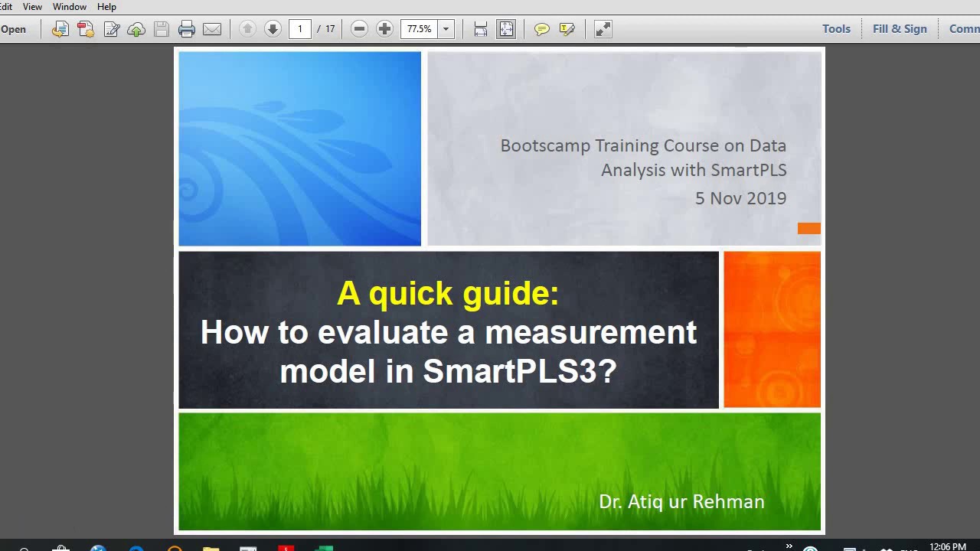Go to the next page arrow
This screenshot has width=980, height=551.
pyautogui.click(x=273, y=29)
